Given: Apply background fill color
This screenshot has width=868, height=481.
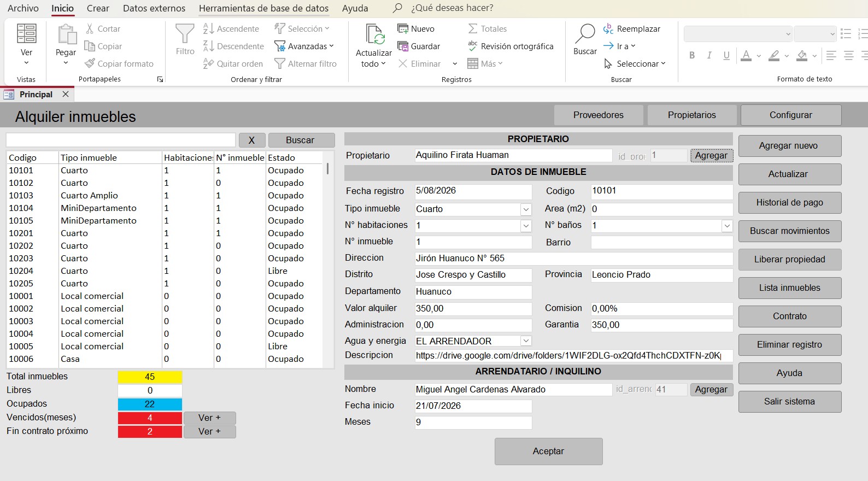Looking at the screenshot, I should coord(802,55).
